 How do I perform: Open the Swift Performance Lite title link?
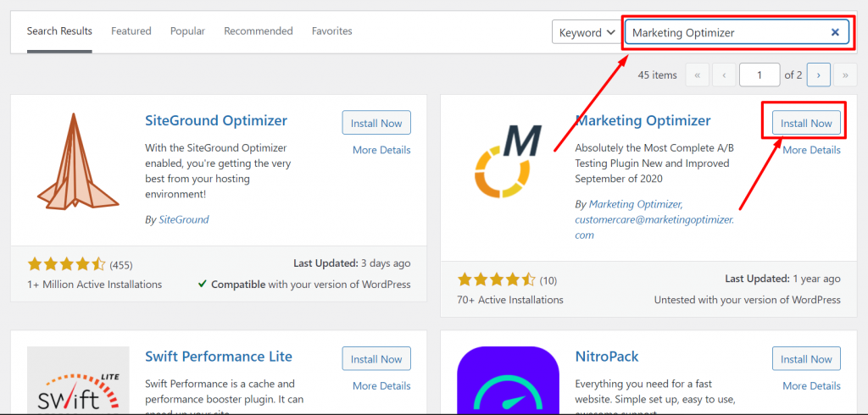click(x=218, y=357)
